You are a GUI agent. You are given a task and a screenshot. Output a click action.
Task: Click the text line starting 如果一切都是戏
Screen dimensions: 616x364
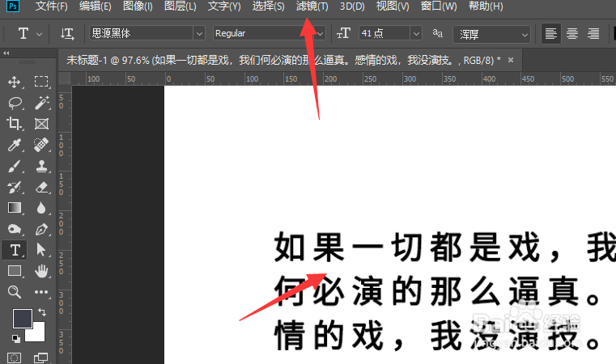[444, 248]
